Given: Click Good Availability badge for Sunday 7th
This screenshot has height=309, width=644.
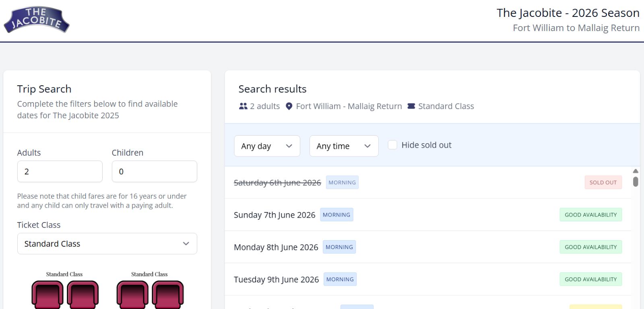Looking at the screenshot, I should (590, 215).
